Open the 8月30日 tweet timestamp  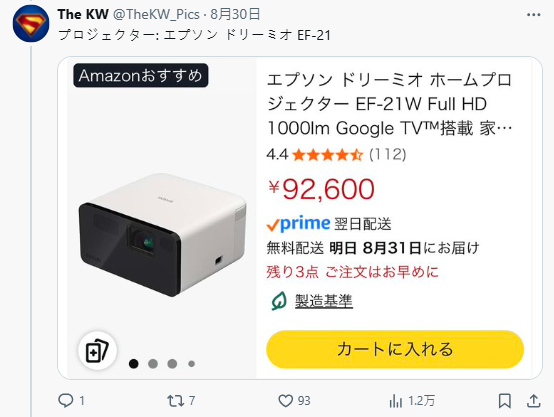coord(235,14)
